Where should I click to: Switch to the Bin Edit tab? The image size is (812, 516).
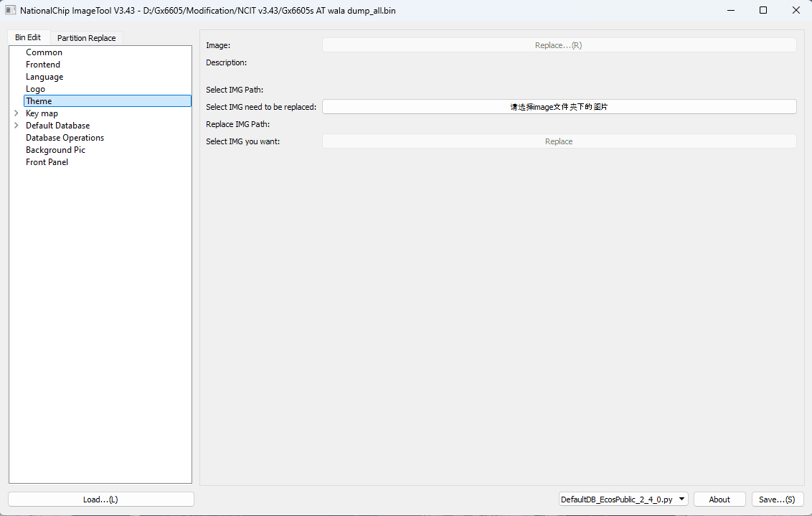(x=28, y=37)
